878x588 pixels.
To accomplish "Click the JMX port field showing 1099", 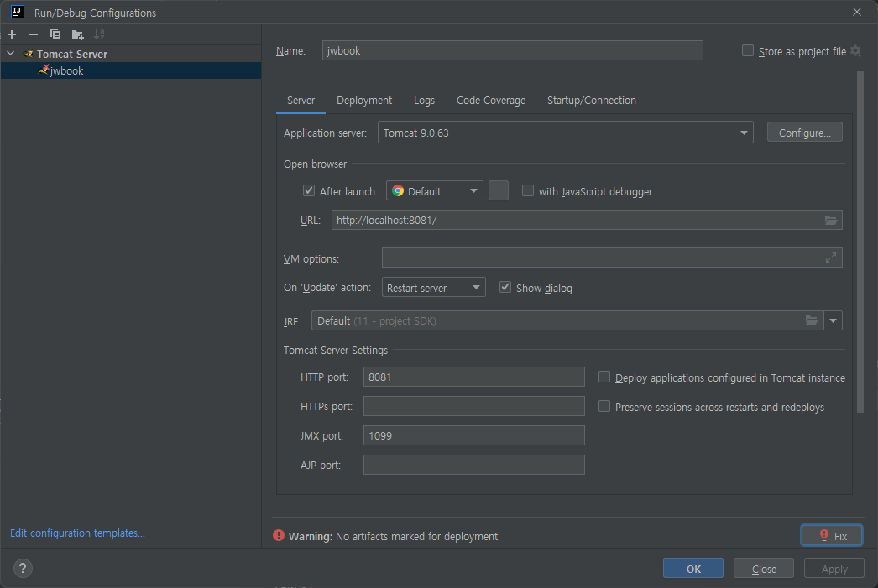I will pyautogui.click(x=473, y=435).
